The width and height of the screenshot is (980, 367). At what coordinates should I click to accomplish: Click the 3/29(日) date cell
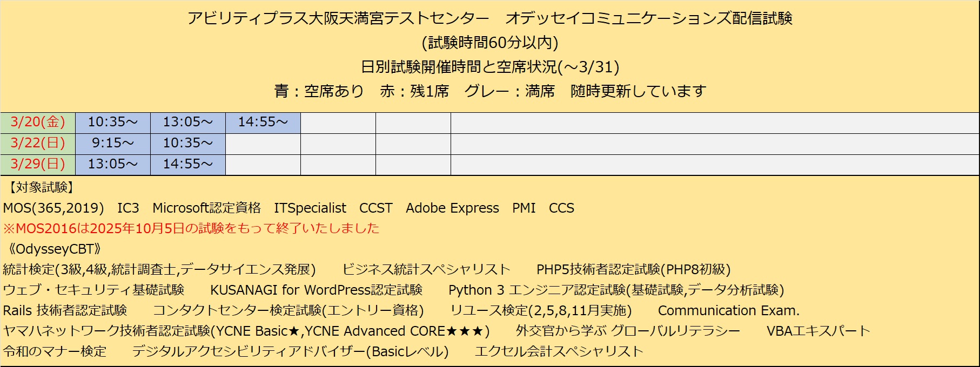[x=38, y=164]
